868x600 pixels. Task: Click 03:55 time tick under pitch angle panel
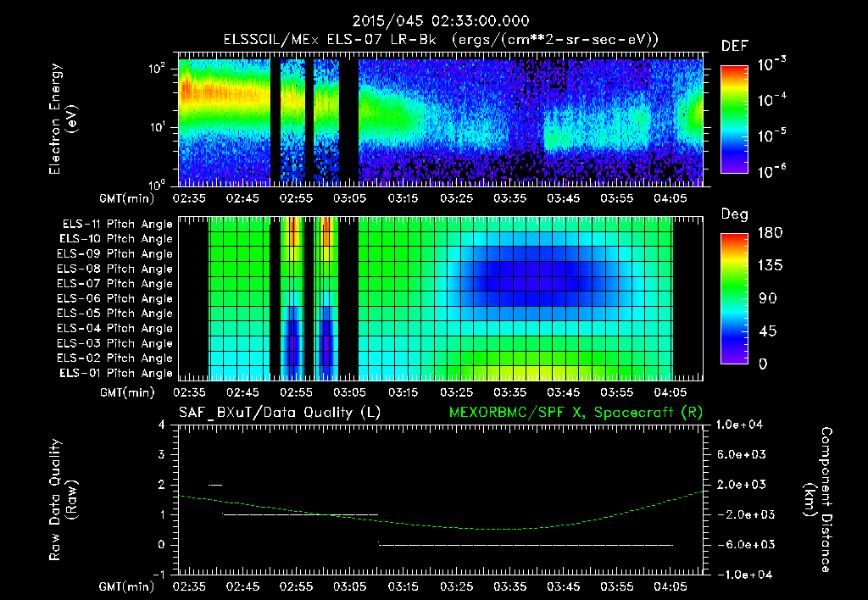tap(617, 392)
